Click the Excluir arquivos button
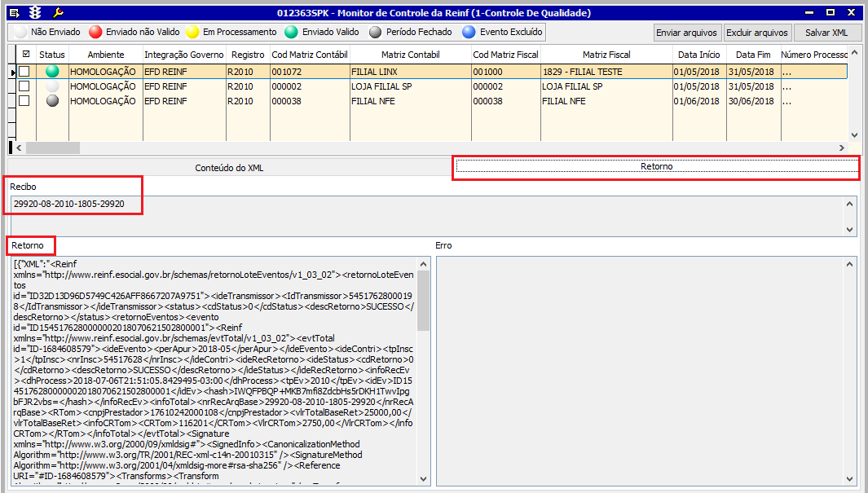Screen dimensions: 868x493 tap(756, 33)
